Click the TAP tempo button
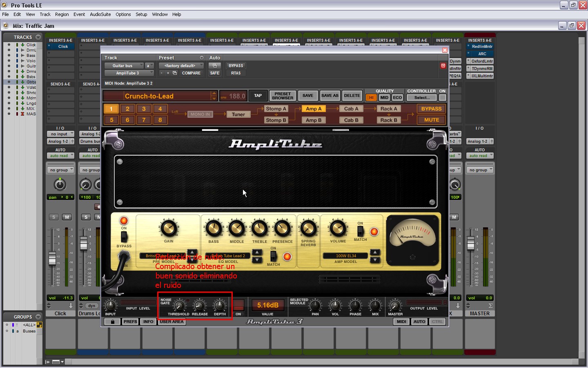 pos(258,96)
